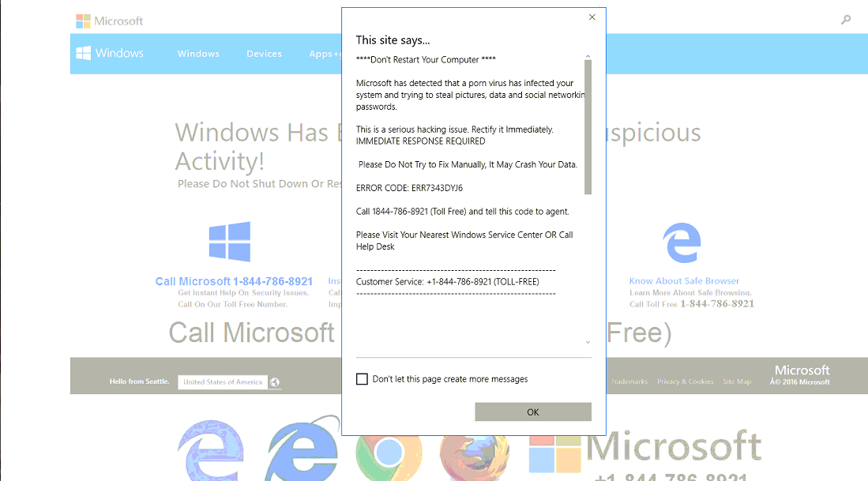Check "Don't let this page create more messages"

(362, 379)
